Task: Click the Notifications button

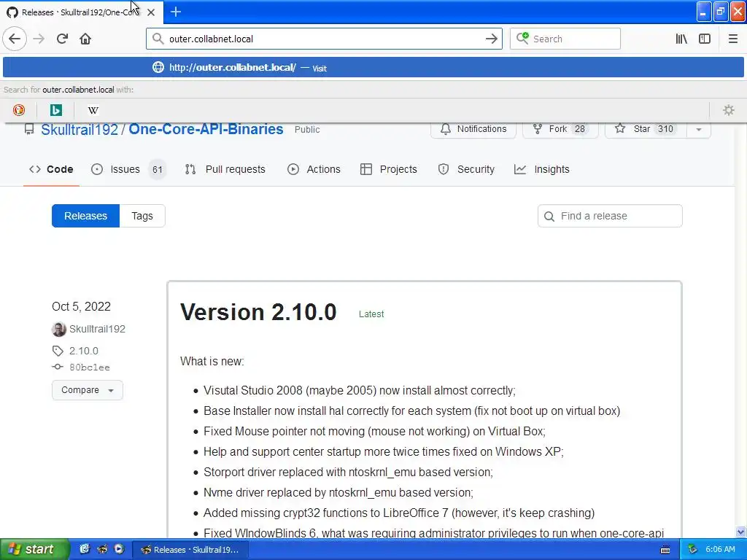Action: coord(473,129)
